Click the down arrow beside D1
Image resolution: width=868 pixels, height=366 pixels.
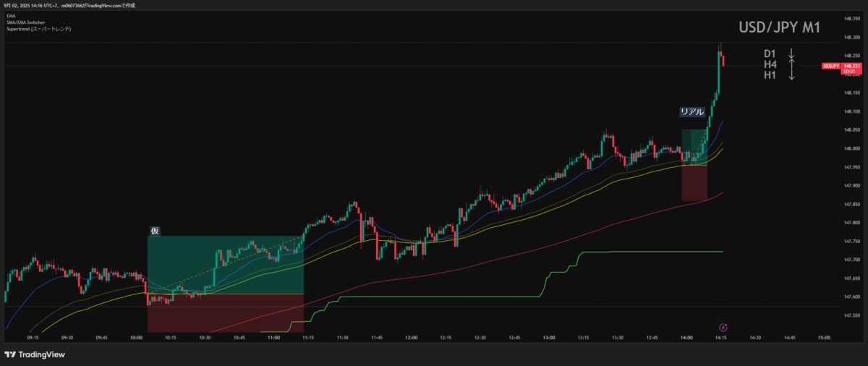(792, 54)
